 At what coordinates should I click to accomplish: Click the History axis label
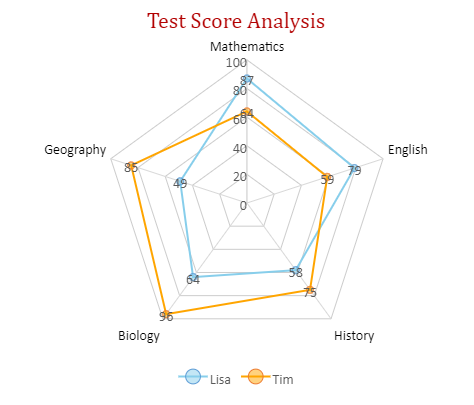point(354,336)
